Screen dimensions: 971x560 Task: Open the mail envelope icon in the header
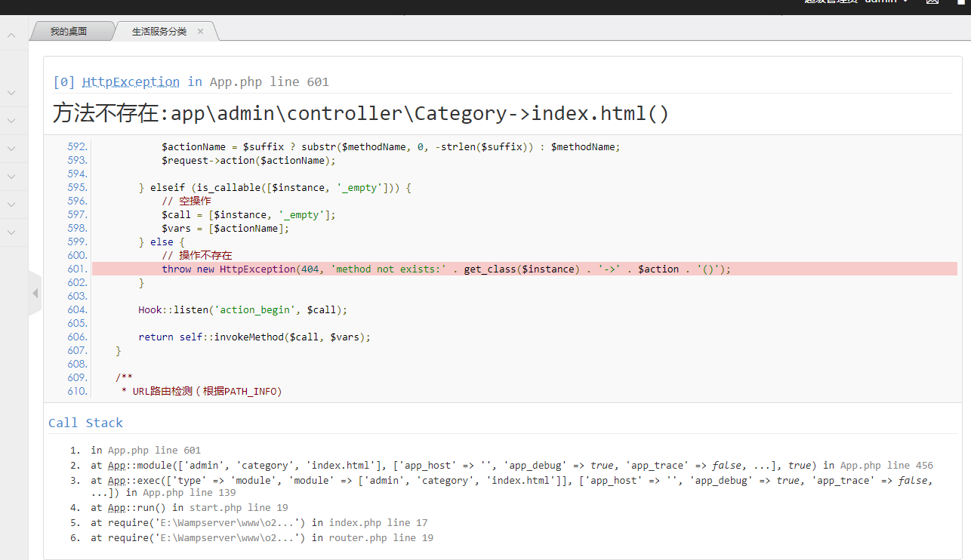(932, 2)
